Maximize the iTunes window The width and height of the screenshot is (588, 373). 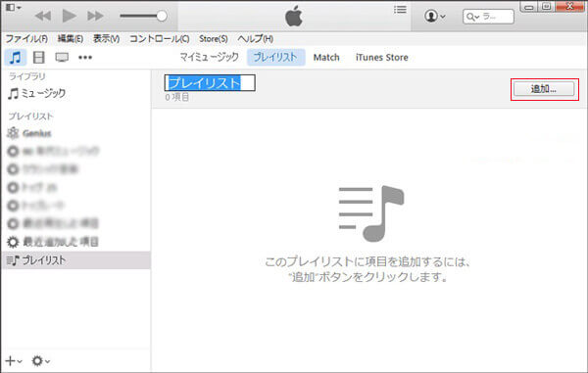point(547,7)
